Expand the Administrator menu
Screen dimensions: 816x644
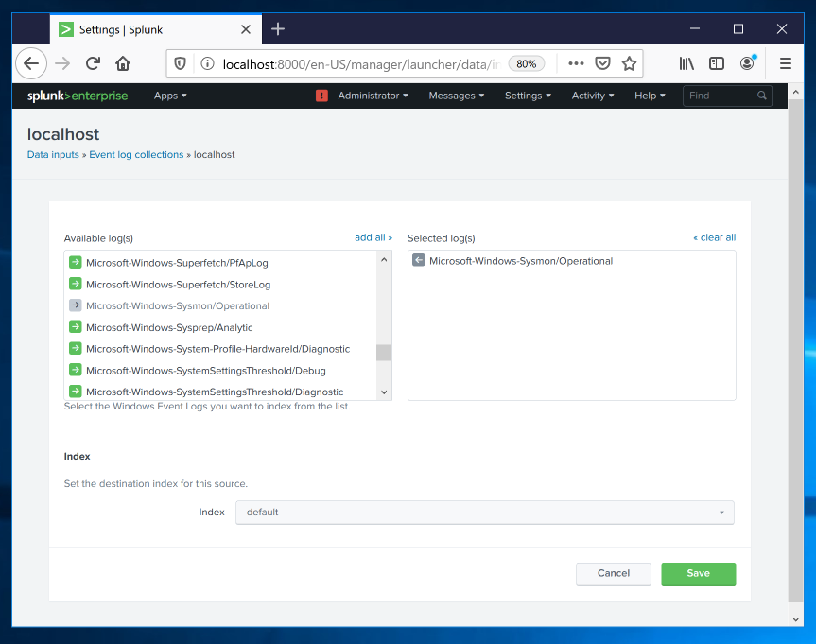373,96
